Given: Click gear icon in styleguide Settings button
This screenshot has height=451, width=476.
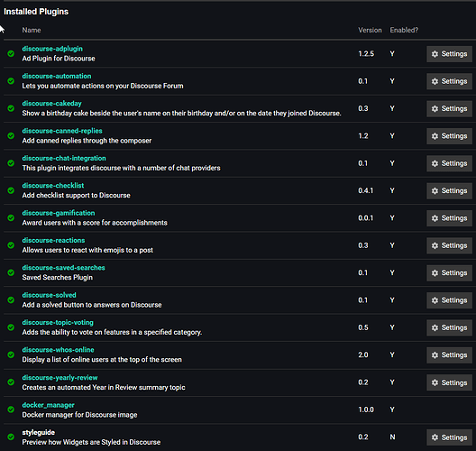Looking at the screenshot, I should 435,437.
